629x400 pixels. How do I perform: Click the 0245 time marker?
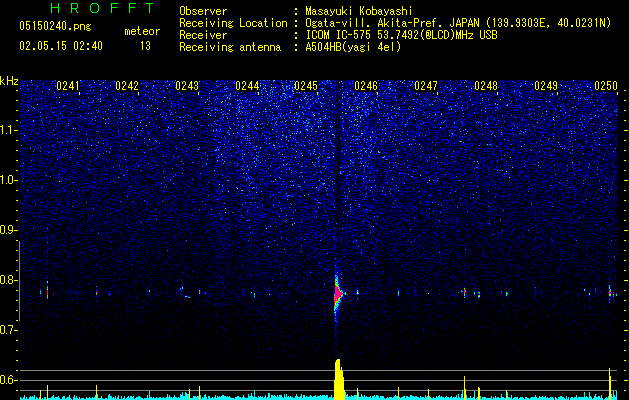[306, 86]
